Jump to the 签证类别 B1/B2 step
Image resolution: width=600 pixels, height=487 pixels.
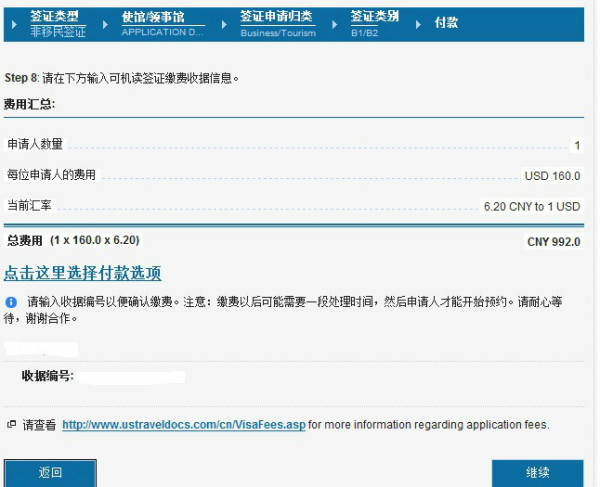coord(374,24)
